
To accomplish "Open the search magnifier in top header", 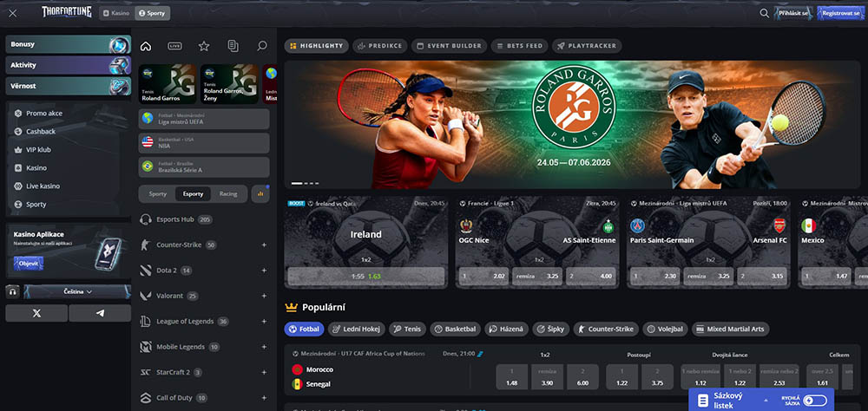I will [764, 13].
